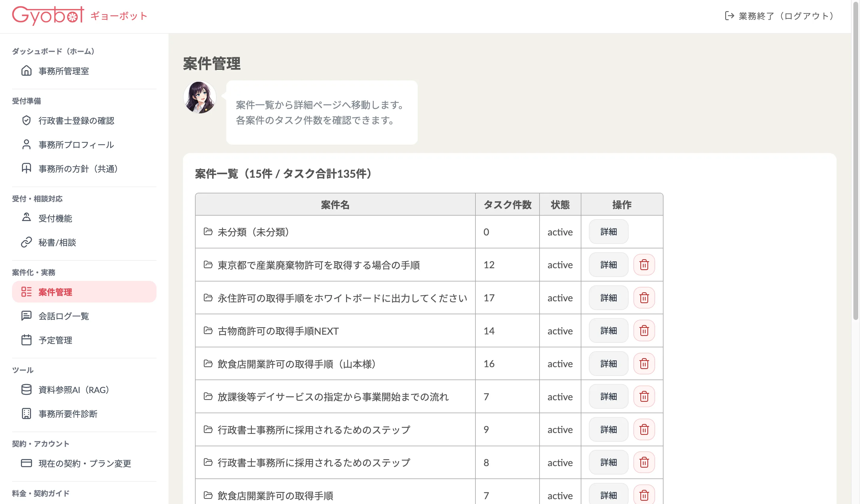Click the Gyobot logo
This screenshot has height=504, width=860.
(48, 15)
